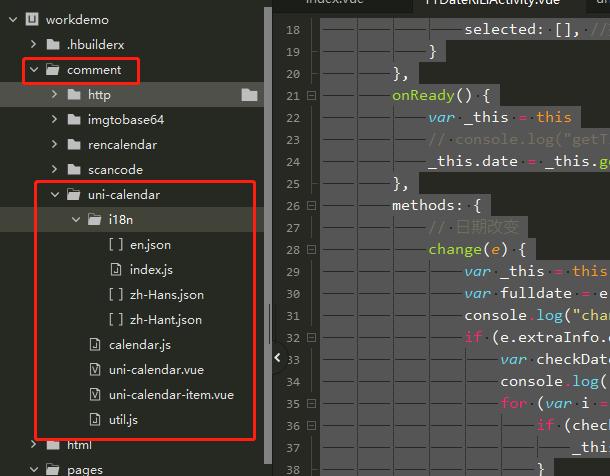Image resolution: width=610 pixels, height=476 pixels.
Task: Click the uni-calendar open-folder icon
Action: point(74,194)
